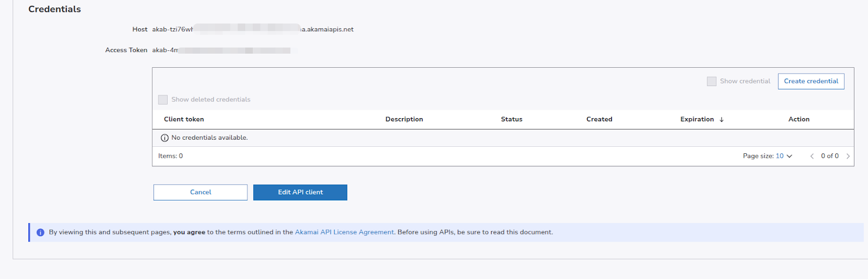Click the Access Token value text
The width and height of the screenshot is (868, 279).
click(x=221, y=50)
